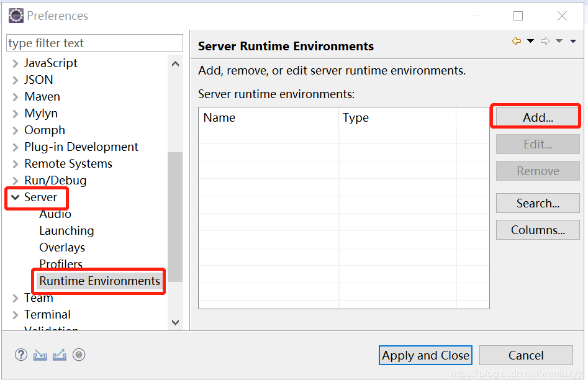This screenshot has height=385, width=588.
Task: Click the Name column header
Action: [268, 118]
